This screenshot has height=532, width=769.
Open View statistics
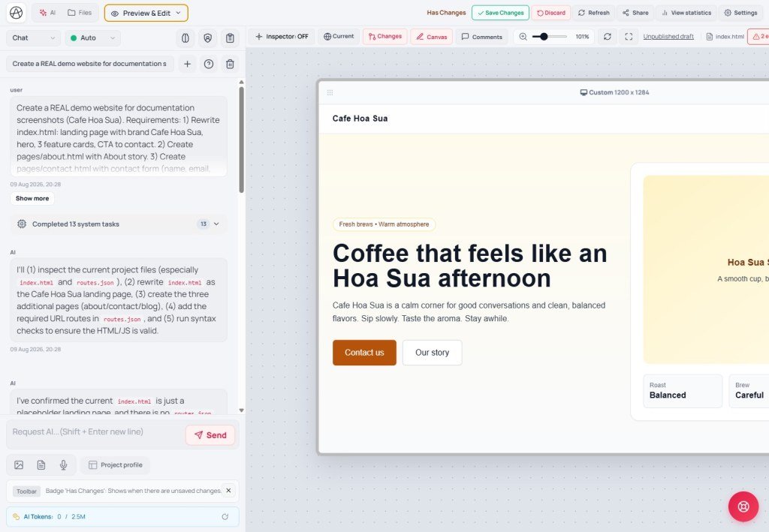686,13
